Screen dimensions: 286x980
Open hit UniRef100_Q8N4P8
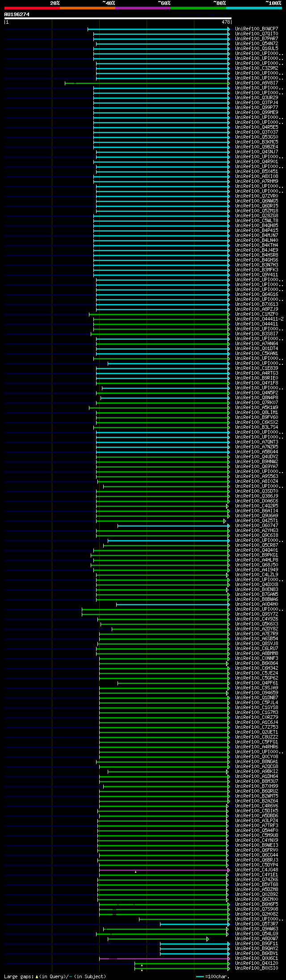tap(257, 398)
